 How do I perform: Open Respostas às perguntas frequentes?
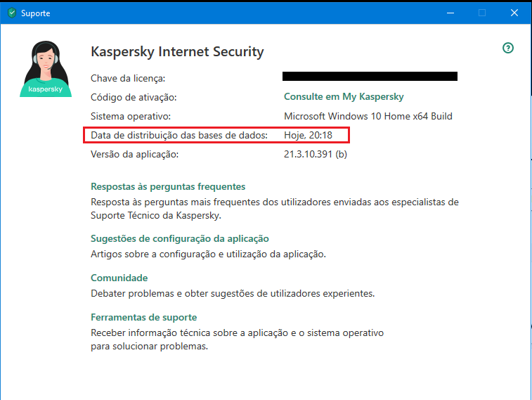pyautogui.click(x=168, y=187)
